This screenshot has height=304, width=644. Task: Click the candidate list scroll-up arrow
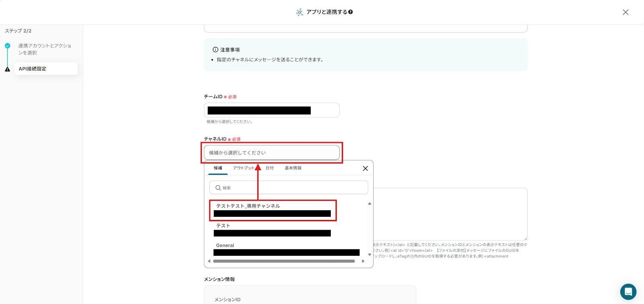tap(369, 203)
